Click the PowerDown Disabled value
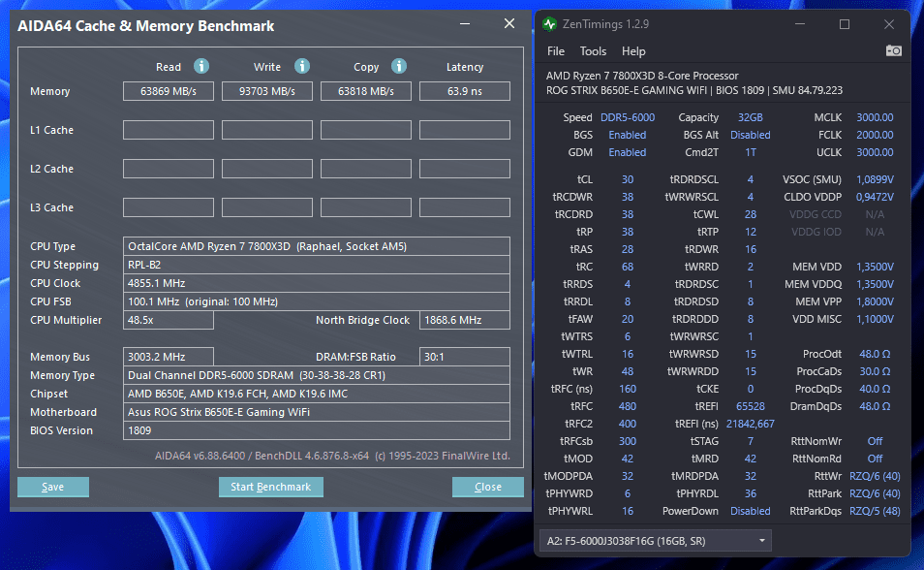 click(751, 511)
